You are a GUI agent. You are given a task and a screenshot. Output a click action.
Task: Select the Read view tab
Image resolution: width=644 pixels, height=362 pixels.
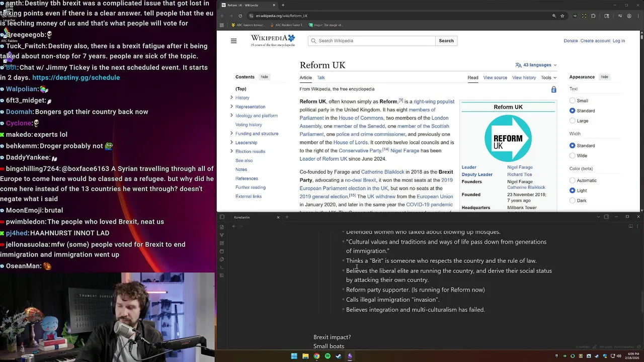pyautogui.click(x=473, y=77)
